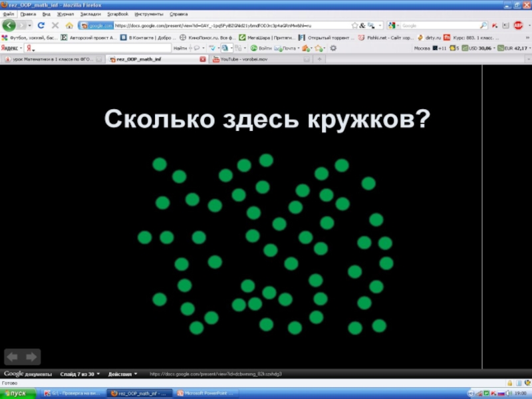Screen dimensions: 532x399
Task: Open the Правка menu
Action: [28, 14]
